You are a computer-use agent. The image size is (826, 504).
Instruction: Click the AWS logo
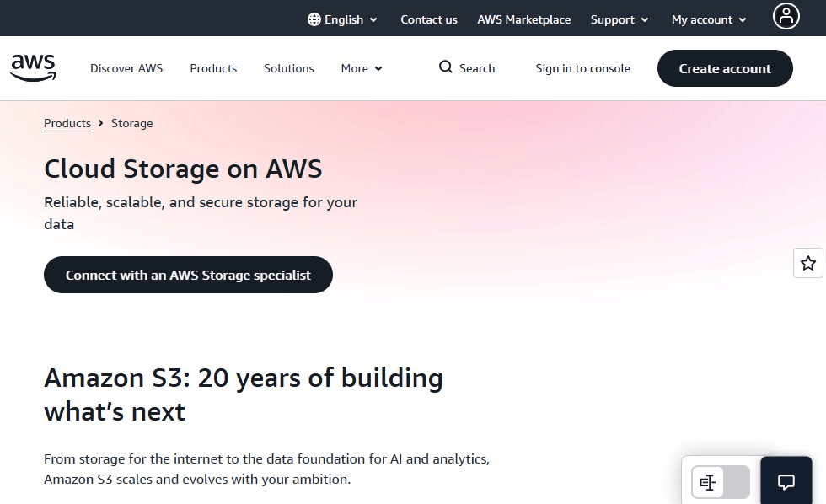[x=33, y=68]
